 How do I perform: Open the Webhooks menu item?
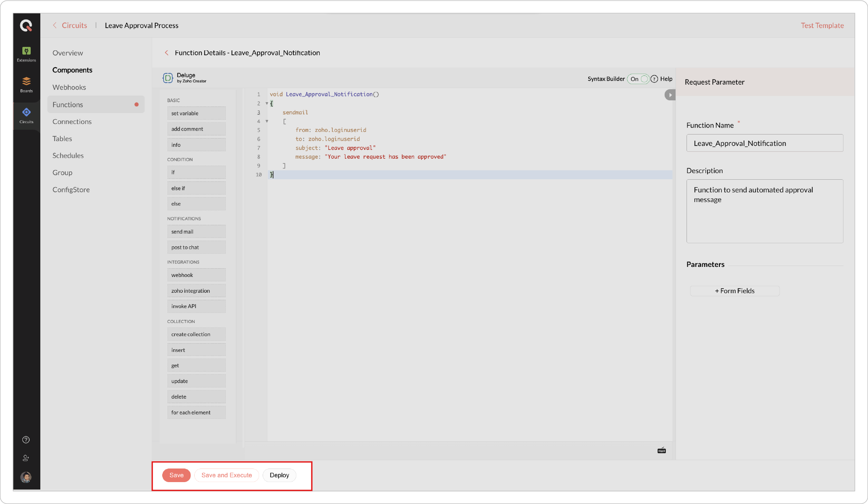coord(69,87)
